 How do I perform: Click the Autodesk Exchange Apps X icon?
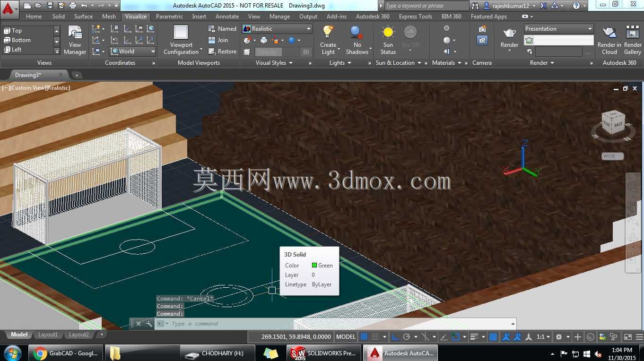click(x=543, y=6)
